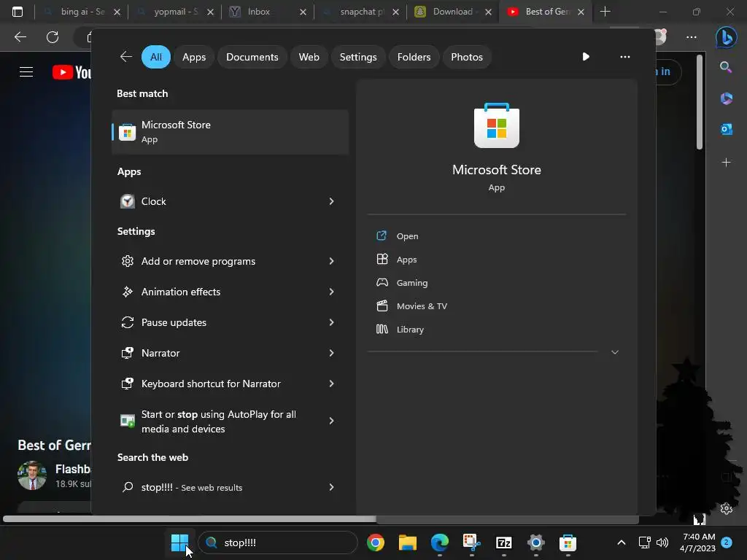Expand the Animation effects chevron

pyautogui.click(x=332, y=292)
